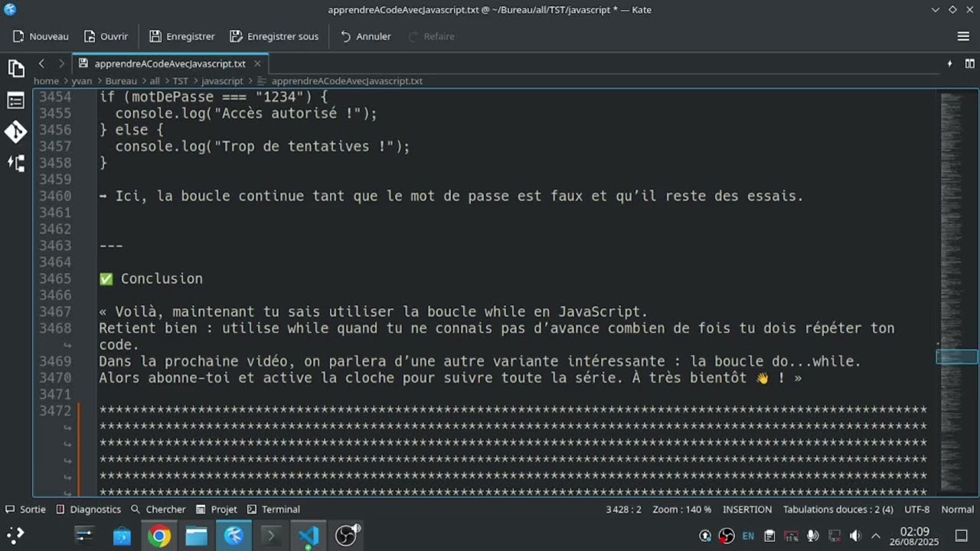Open the file manager from the taskbar
The width and height of the screenshot is (980, 551).
coord(197,536)
